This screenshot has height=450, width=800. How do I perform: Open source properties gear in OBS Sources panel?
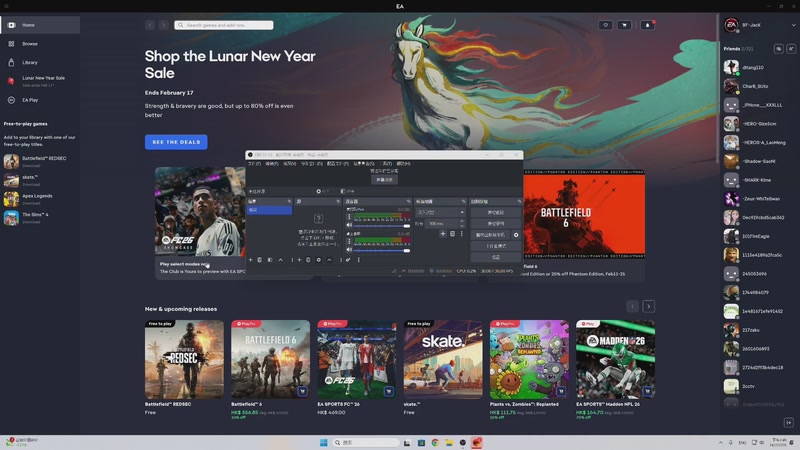coord(319,260)
